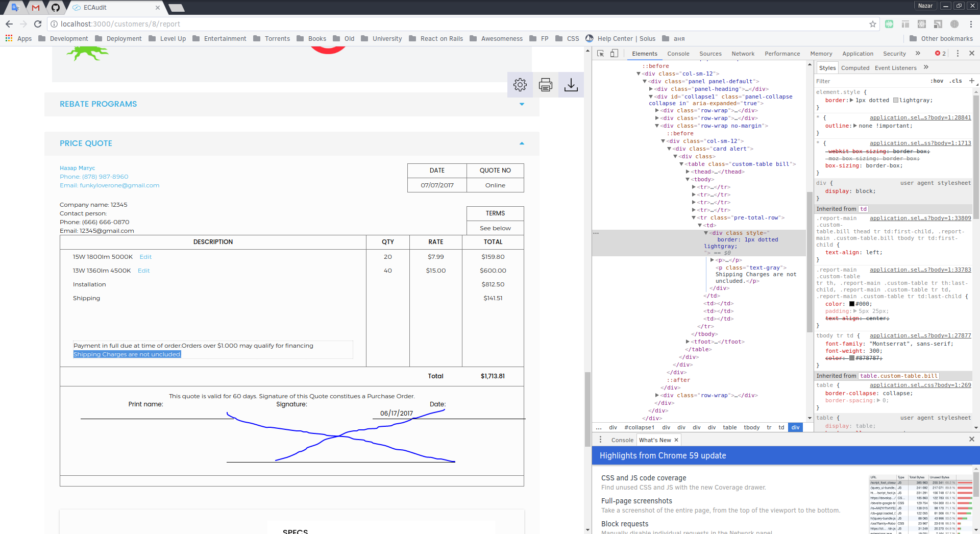Switch to Console tab in DevTools
Image resolution: width=980 pixels, height=534 pixels.
click(678, 54)
